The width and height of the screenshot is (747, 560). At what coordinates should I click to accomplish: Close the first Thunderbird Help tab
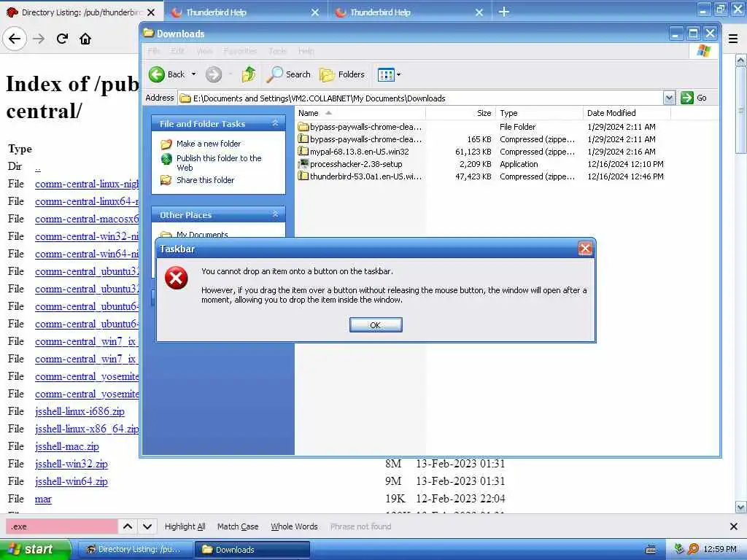pos(315,12)
